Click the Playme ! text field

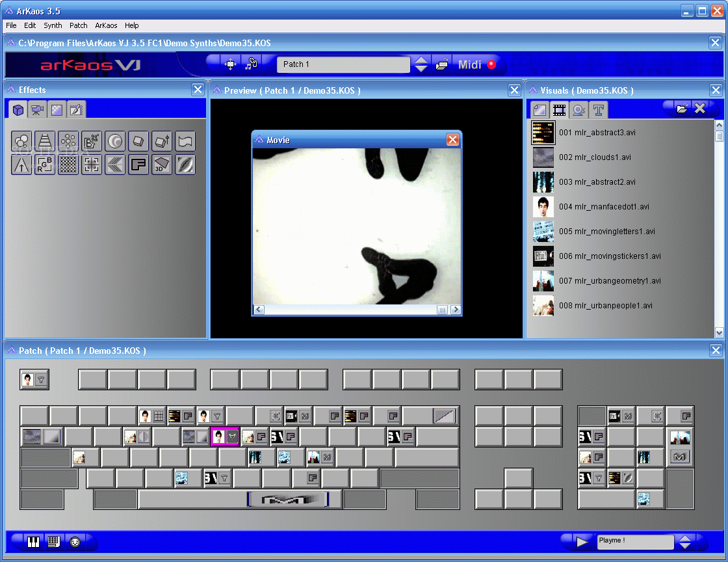tap(636, 542)
